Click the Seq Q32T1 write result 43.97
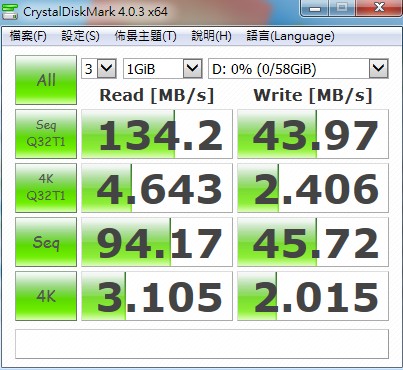 click(313, 134)
